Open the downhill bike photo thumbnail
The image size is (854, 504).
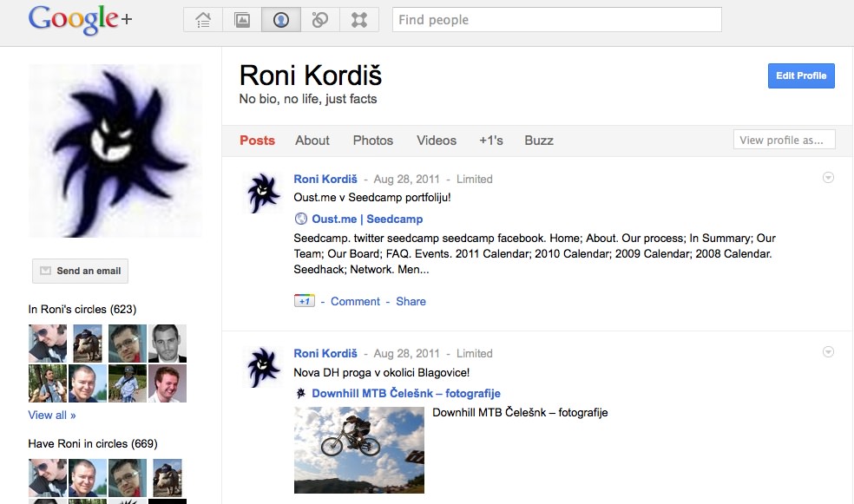(x=359, y=450)
